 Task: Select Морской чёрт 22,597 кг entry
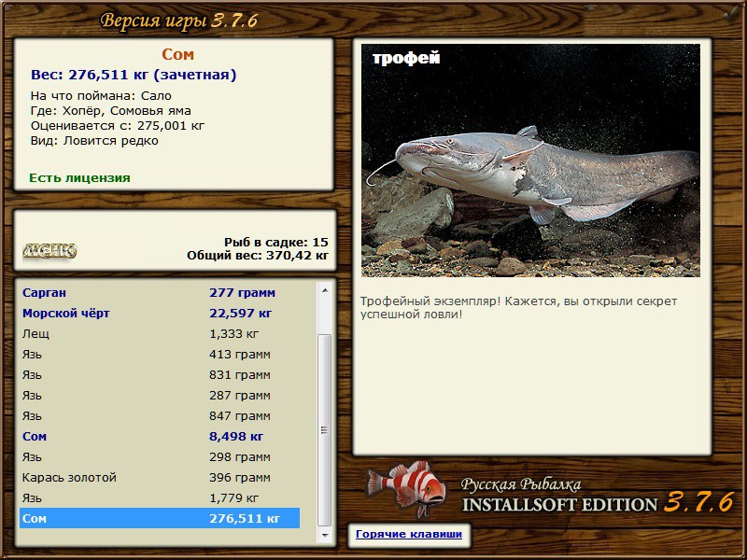click(x=160, y=313)
